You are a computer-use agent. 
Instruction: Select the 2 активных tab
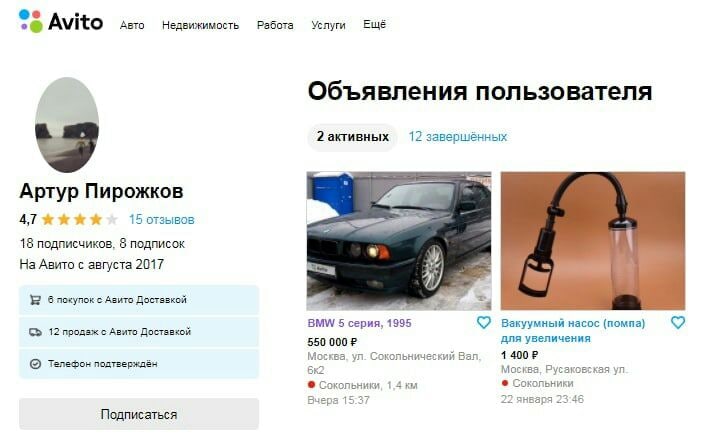(352, 137)
